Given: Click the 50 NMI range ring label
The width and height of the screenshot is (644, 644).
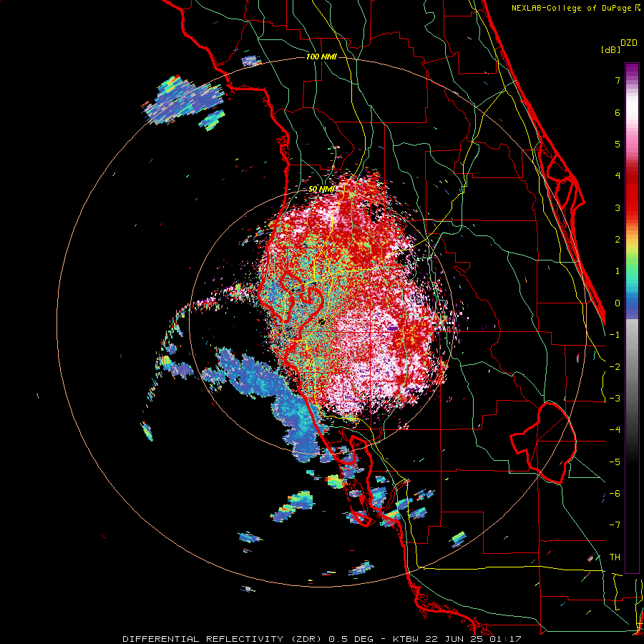Looking at the screenshot, I should click(321, 190).
